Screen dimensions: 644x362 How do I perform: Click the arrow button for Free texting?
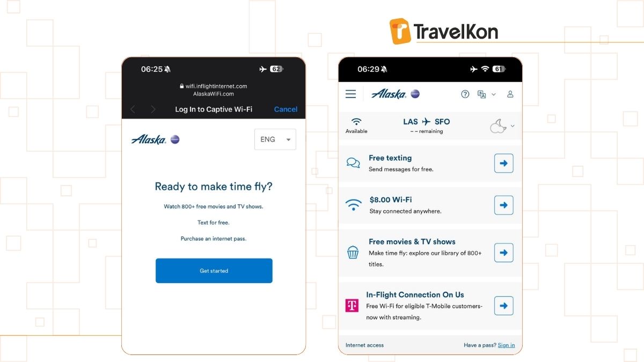(x=503, y=163)
